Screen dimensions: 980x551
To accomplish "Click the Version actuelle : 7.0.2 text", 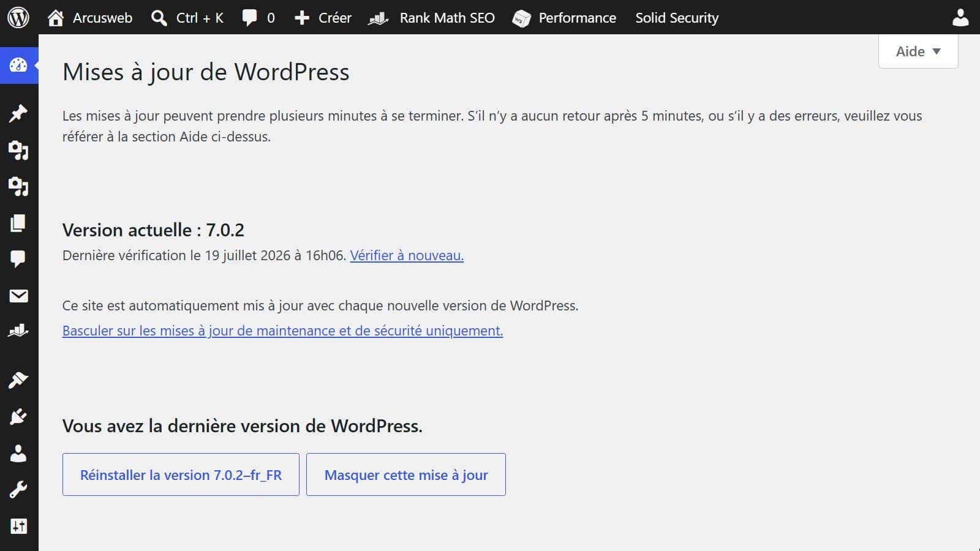I will 153,230.
